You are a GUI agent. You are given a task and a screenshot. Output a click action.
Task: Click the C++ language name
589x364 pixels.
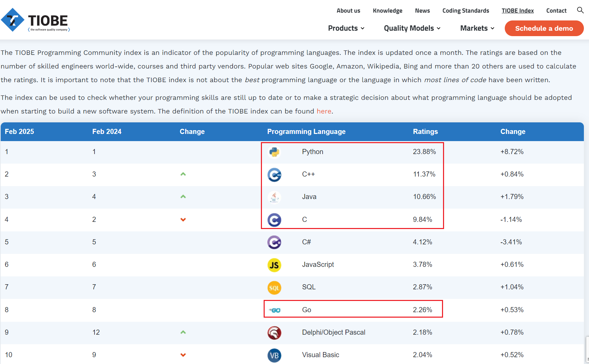pyautogui.click(x=308, y=174)
